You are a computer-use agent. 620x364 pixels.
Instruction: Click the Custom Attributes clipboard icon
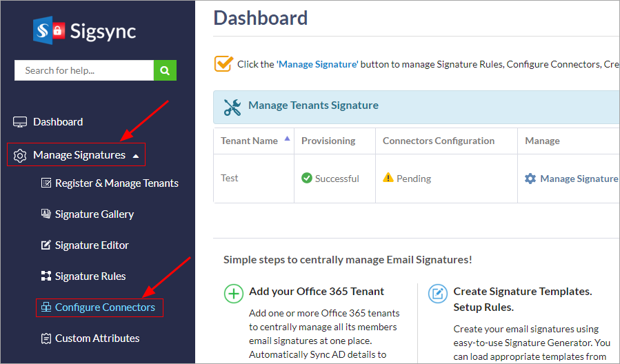pyautogui.click(x=46, y=338)
